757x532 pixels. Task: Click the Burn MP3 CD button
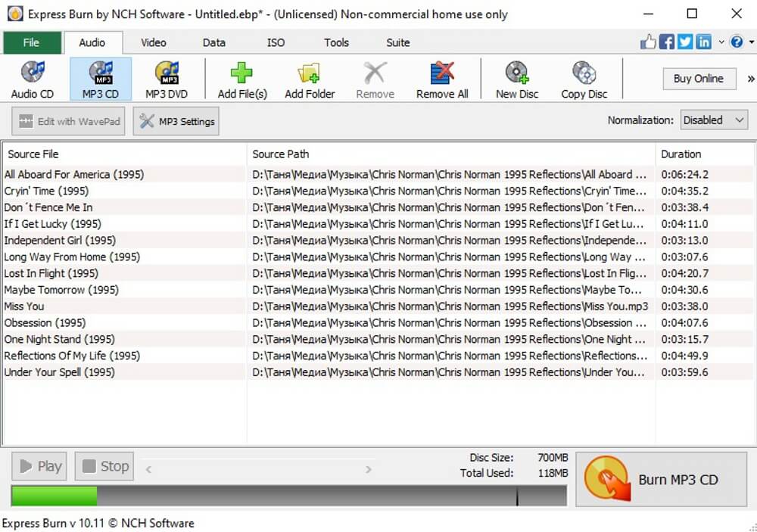(661, 479)
